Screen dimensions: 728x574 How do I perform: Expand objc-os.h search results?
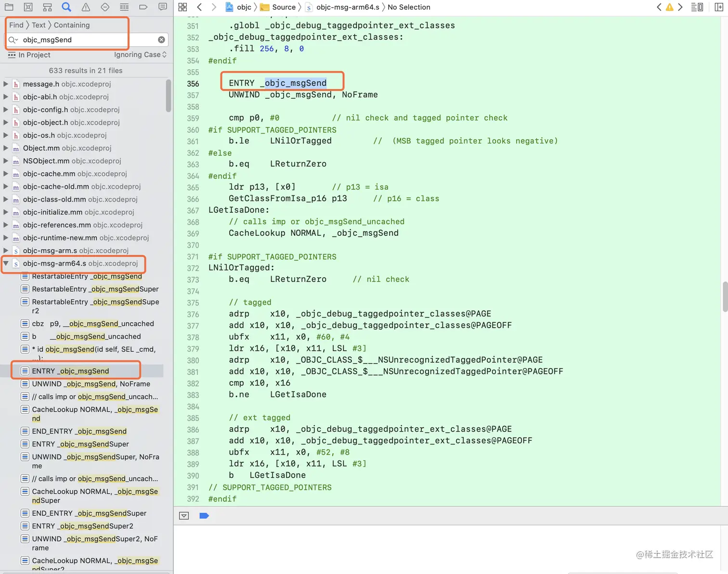pos(6,135)
